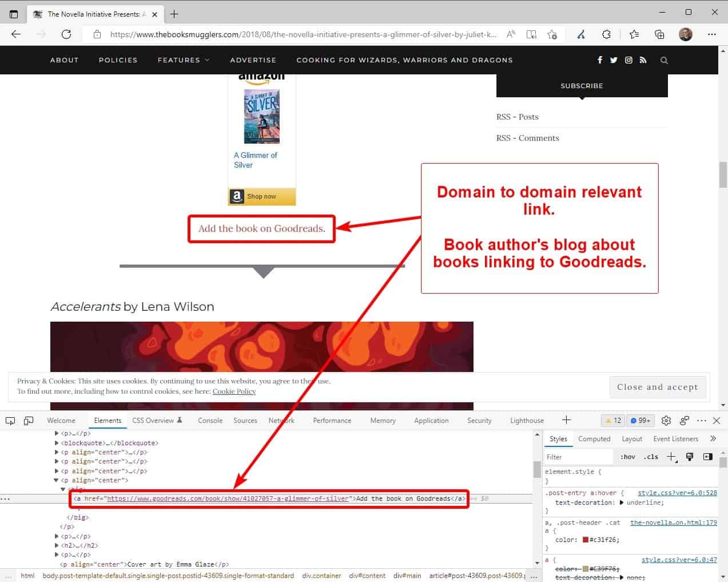
Task: Go to the Application tab
Action: coord(432,421)
